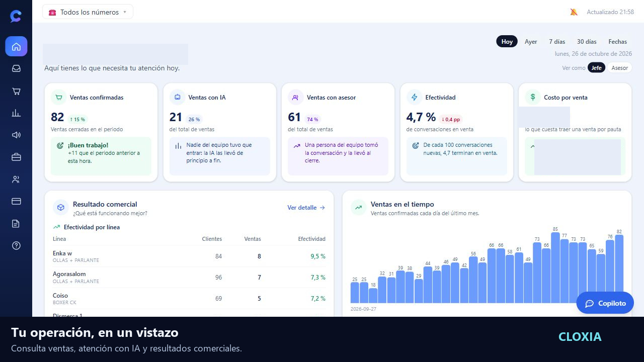
Task: Open the shopping cart sidebar icon
Action: (x=16, y=91)
